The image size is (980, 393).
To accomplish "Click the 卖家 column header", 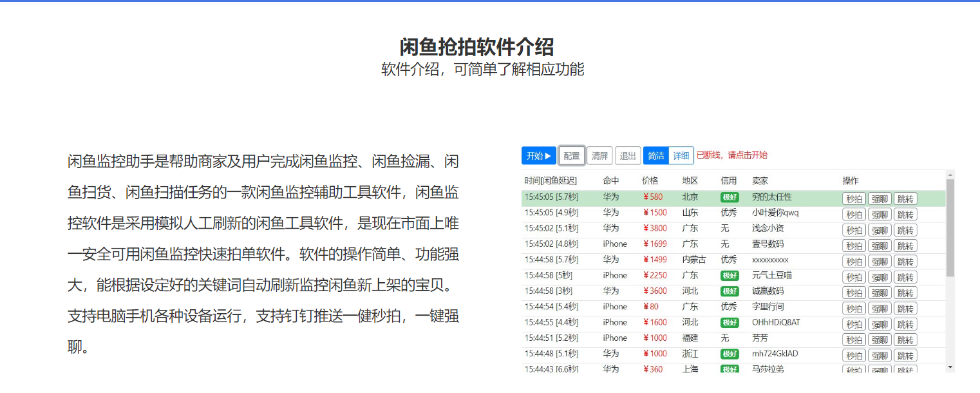I will pyautogui.click(x=760, y=181).
